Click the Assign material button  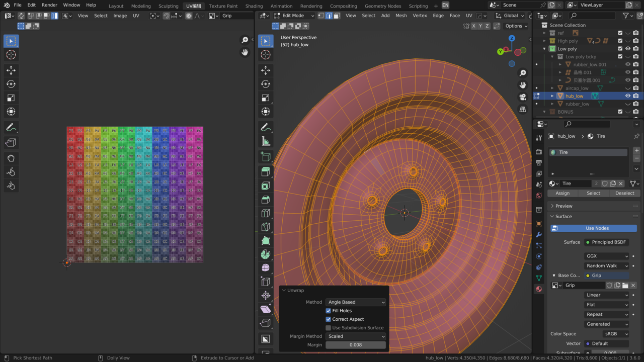tap(562, 193)
